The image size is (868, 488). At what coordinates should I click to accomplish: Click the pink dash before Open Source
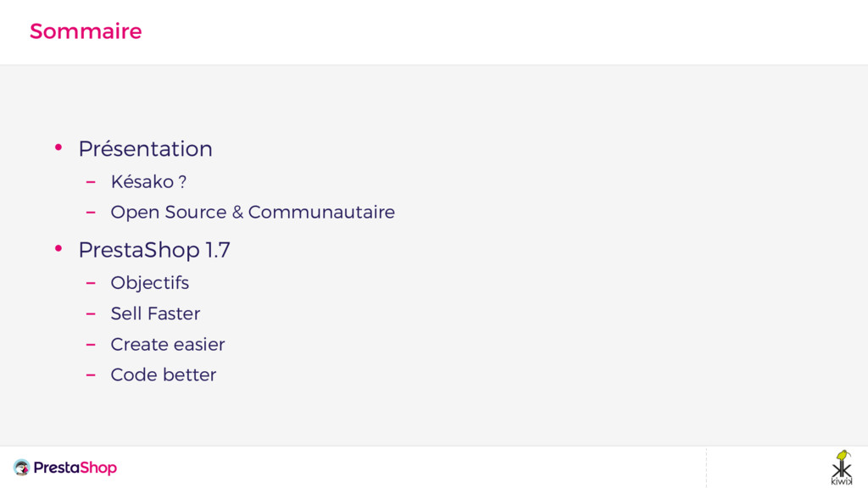(91, 212)
